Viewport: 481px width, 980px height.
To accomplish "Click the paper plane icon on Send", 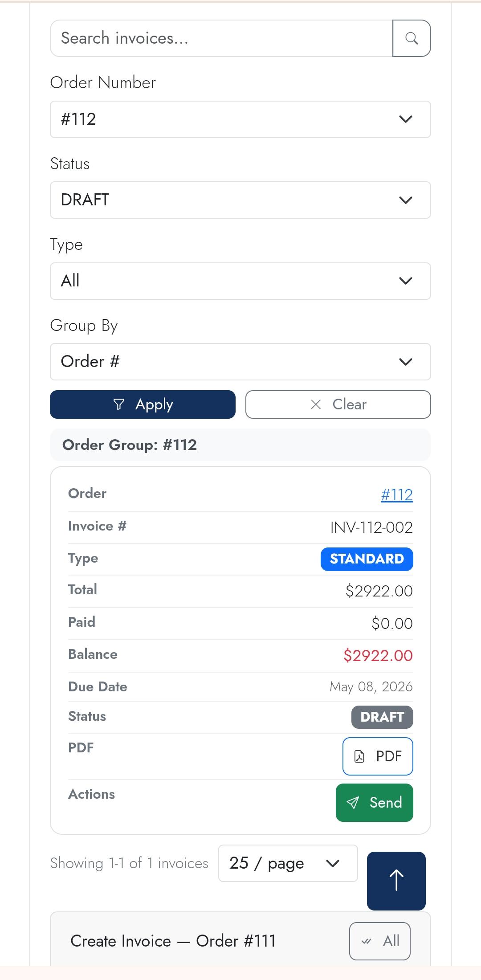I will click(x=353, y=802).
